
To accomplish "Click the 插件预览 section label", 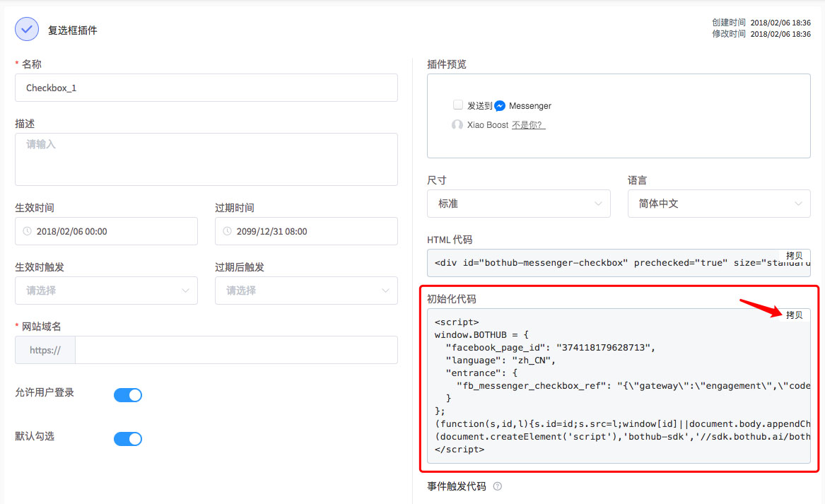I will 447,65.
